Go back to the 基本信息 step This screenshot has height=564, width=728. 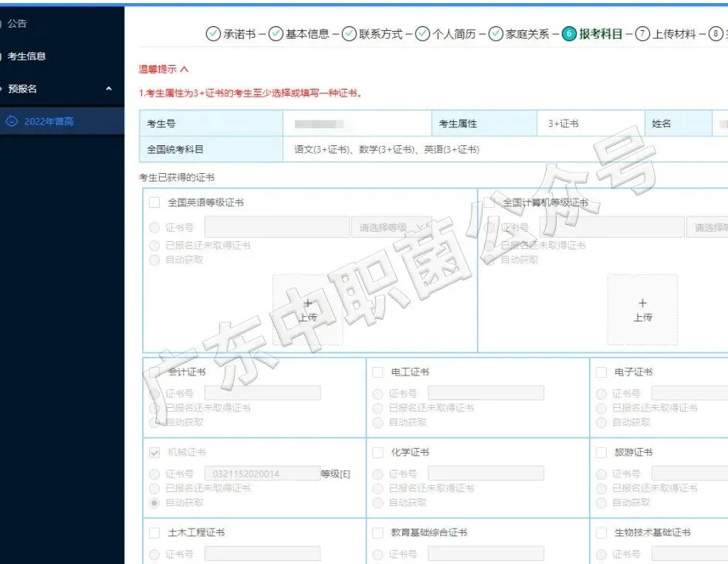point(307,34)
